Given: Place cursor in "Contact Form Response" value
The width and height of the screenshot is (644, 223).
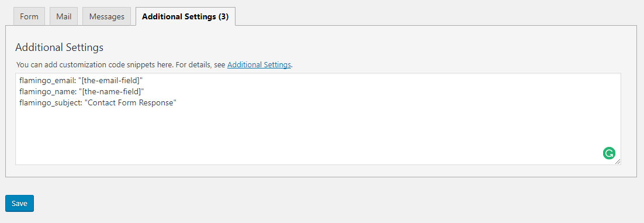Looking at the screenshot, I should [x=130, y=102].
